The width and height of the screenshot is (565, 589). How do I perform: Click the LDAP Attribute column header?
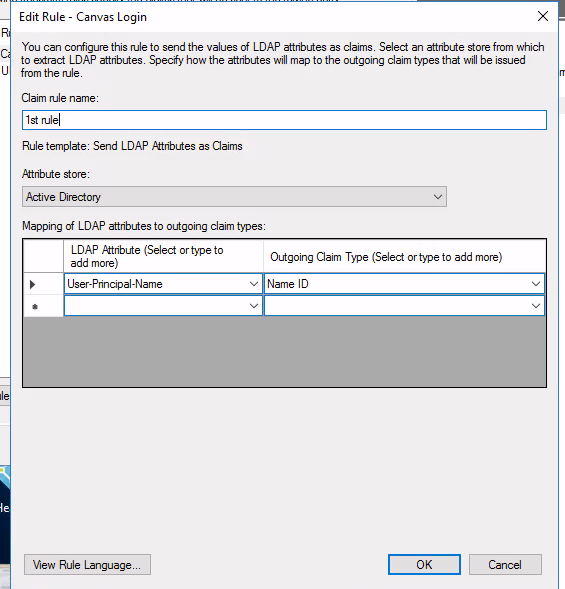coord(163,256)
